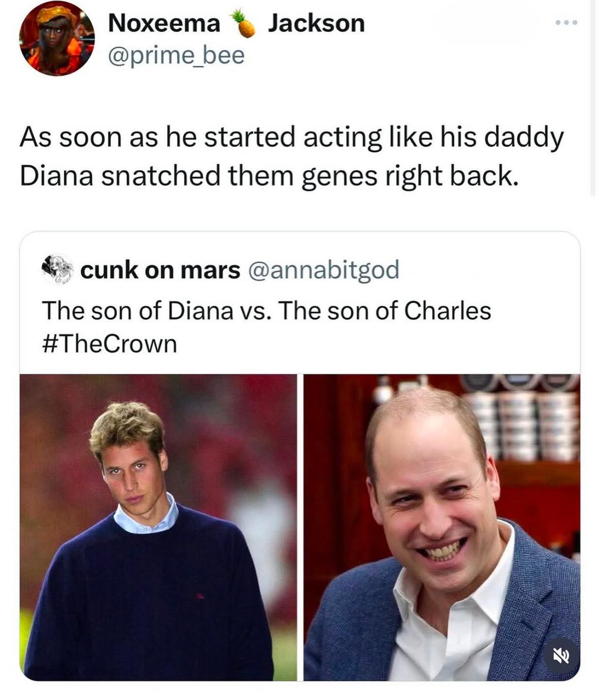Click the line 'Diana snatched them genes right back'
Viewport: 599px width, 700px height.
tap(269, 176)
